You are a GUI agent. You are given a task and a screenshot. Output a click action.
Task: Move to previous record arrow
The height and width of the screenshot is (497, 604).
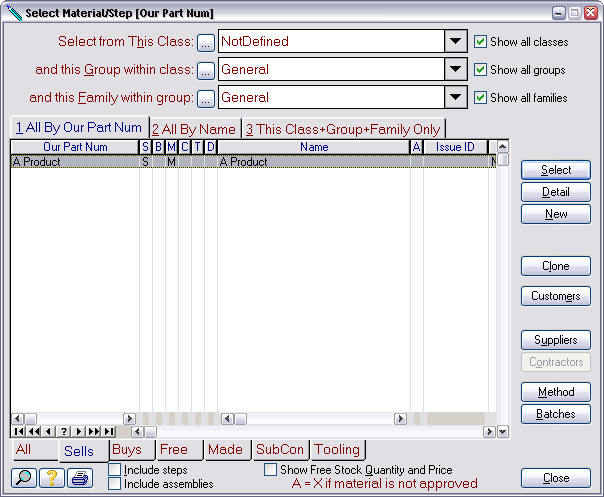(x=48, y=431)
